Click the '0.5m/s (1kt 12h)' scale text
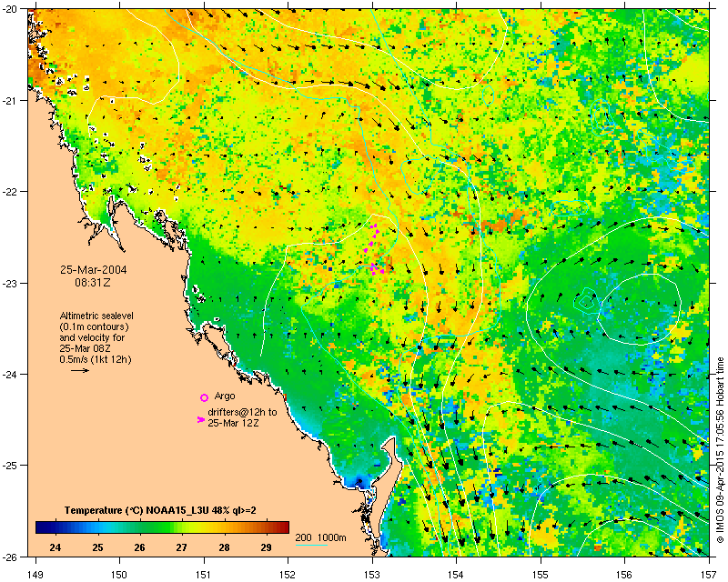The image size is (728, 582). tap(96, 360)
